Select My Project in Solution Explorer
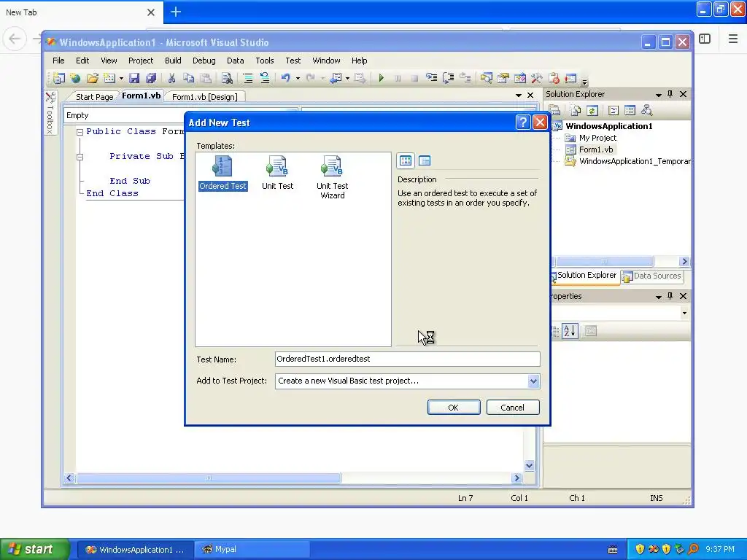The height and width of the screenshot is (560, 747). (x=597, y=138)
